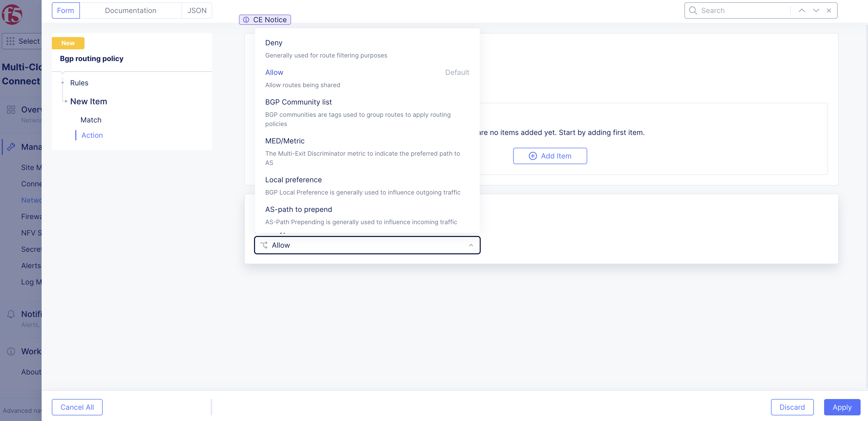Click the Apply button
The image size is (868, 421).
[842, 407]
